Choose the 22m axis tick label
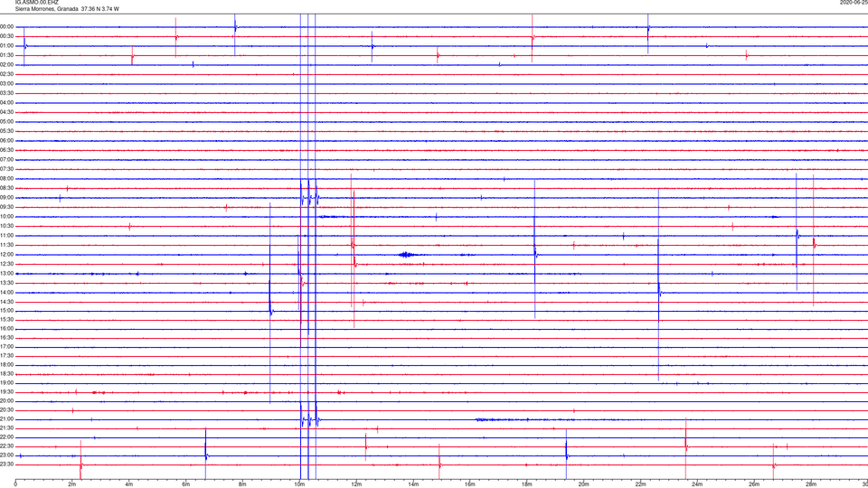 click(x=640, y=484)
